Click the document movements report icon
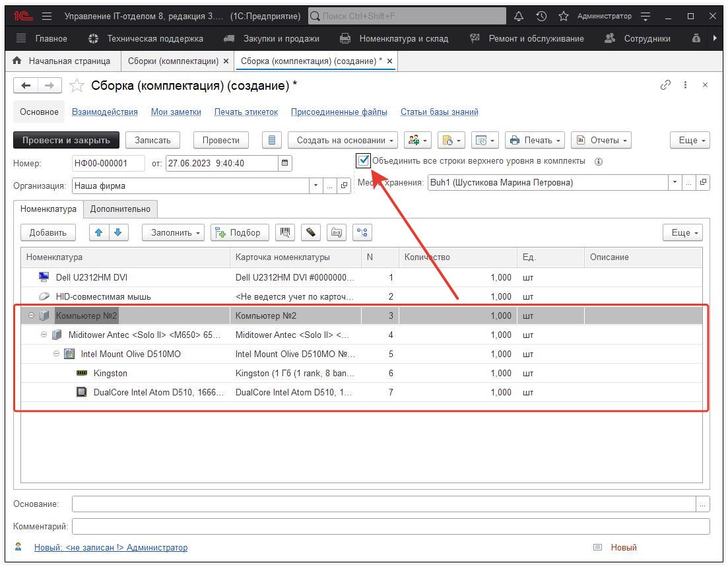 tap(272, 140)
